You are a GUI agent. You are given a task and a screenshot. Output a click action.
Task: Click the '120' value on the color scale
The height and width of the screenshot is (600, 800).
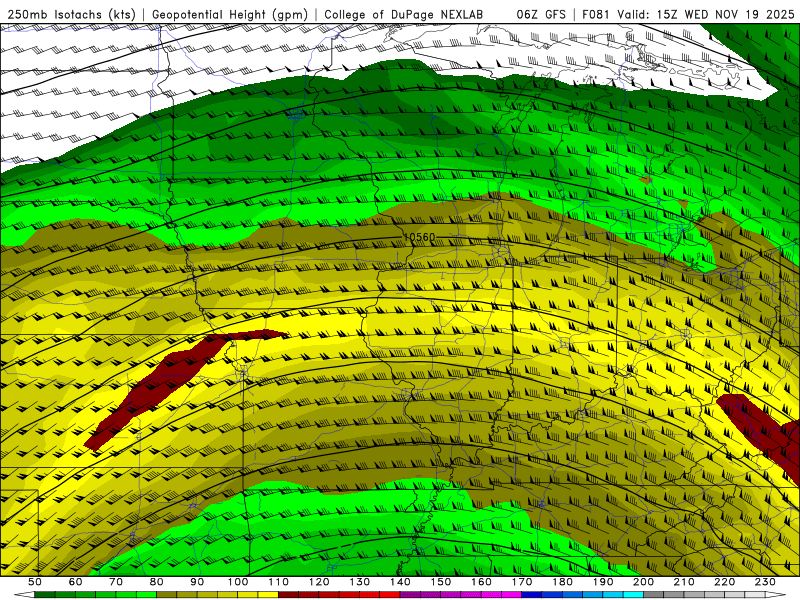coord(319,582)
